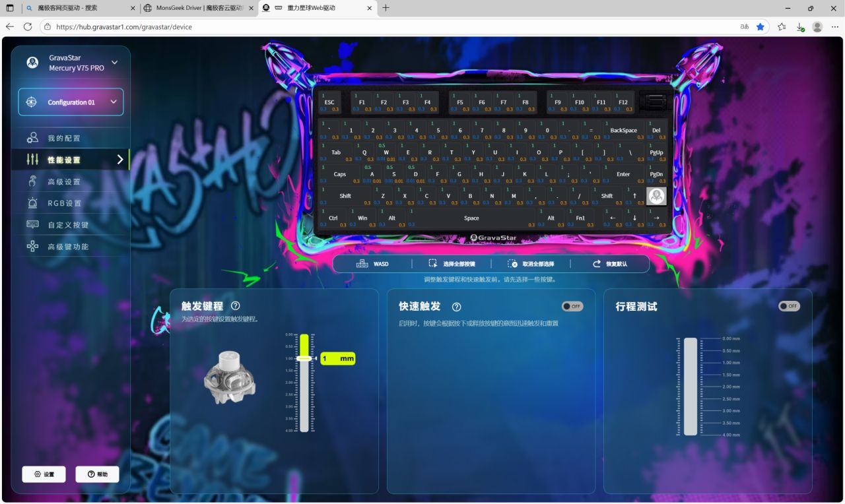This screenshot has height=504, width=845.
Task: Click 取消全部选择 to deselect all keys
Action: tap(531, 264)
